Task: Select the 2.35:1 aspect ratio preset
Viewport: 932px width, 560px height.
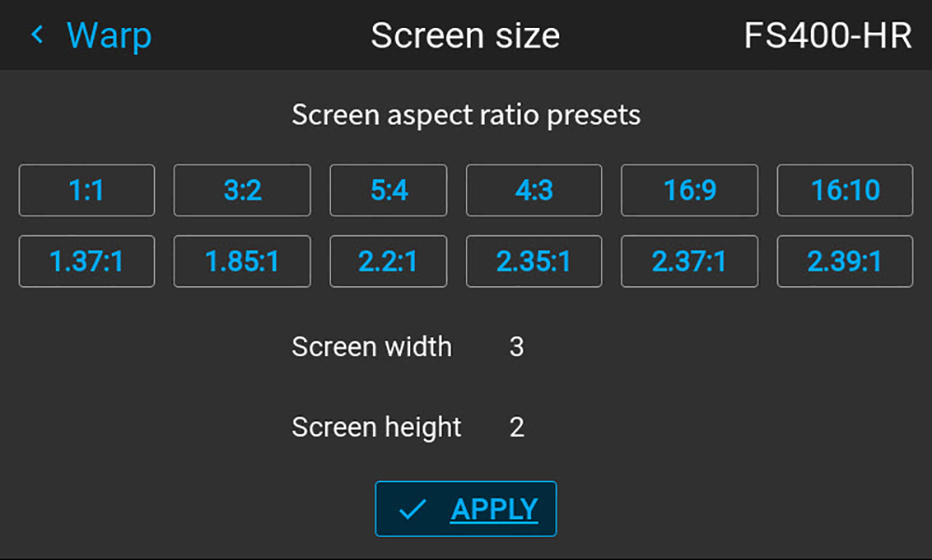Action: 534,262
